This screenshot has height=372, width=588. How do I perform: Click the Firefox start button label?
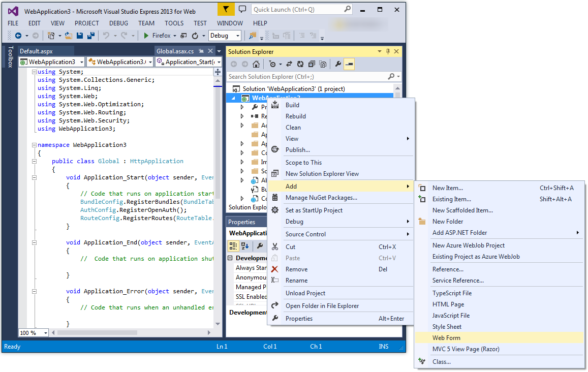[161, 36]
